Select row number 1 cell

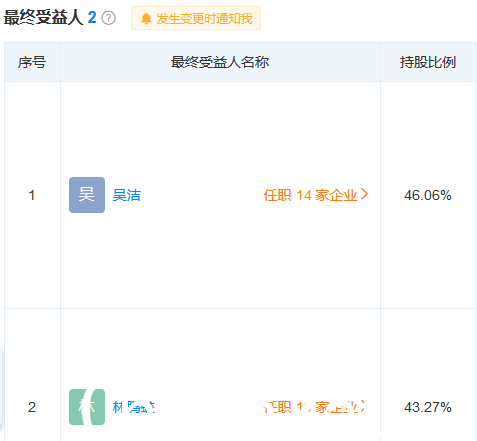click(x=32, y=195)
